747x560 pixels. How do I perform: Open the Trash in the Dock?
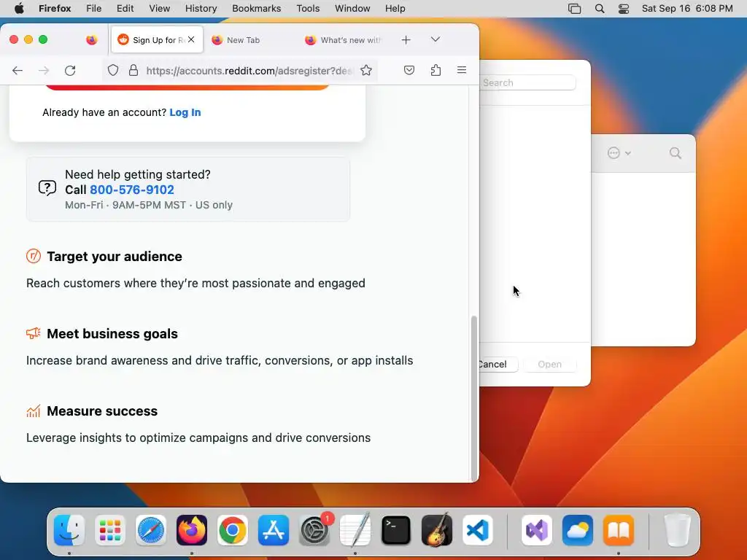[677, 530]
